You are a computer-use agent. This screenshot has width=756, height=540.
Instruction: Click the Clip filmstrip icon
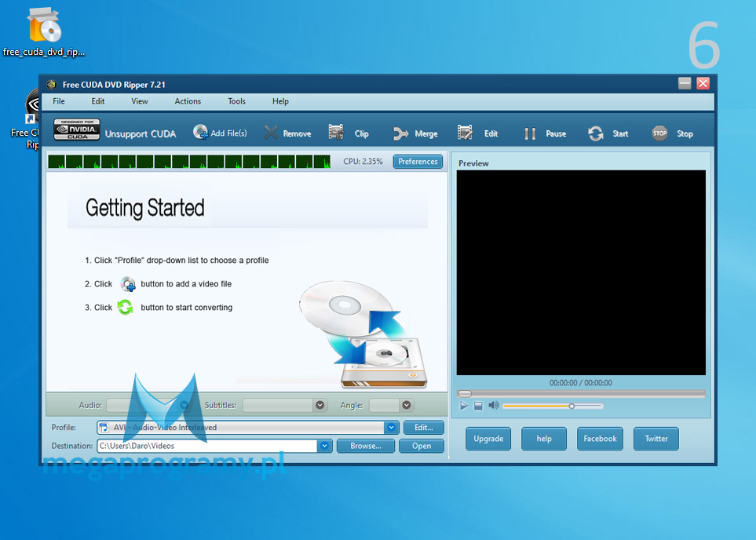[x=336, y=132]
